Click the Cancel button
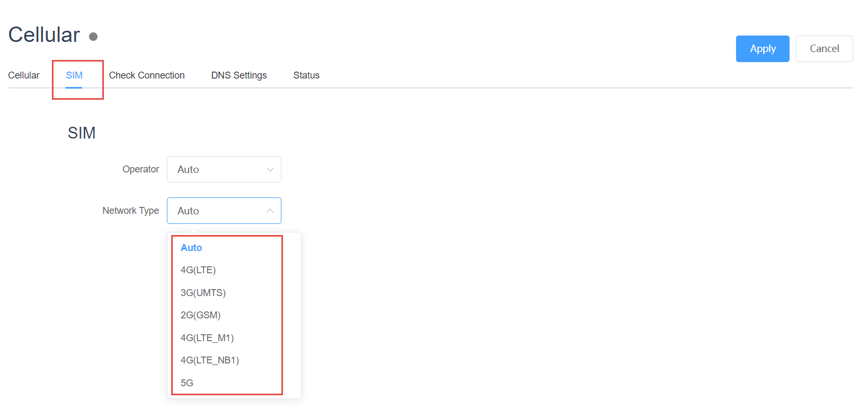 point(824,49)
